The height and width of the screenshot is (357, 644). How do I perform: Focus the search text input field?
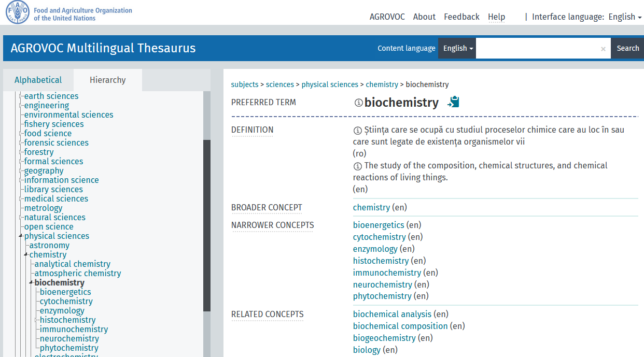537,48
